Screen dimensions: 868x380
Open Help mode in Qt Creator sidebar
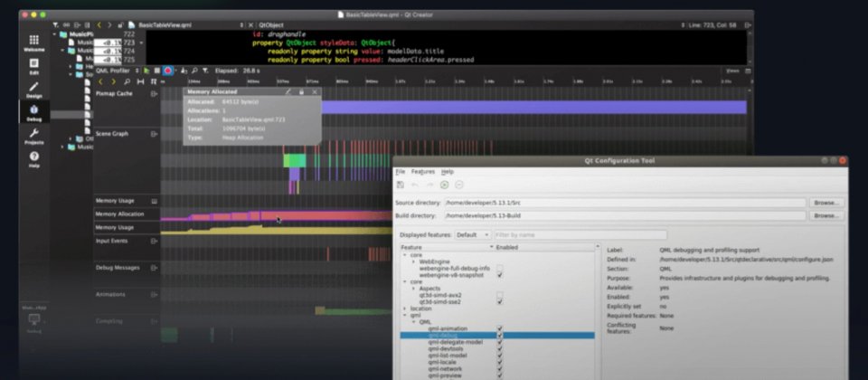coord(33,159)
